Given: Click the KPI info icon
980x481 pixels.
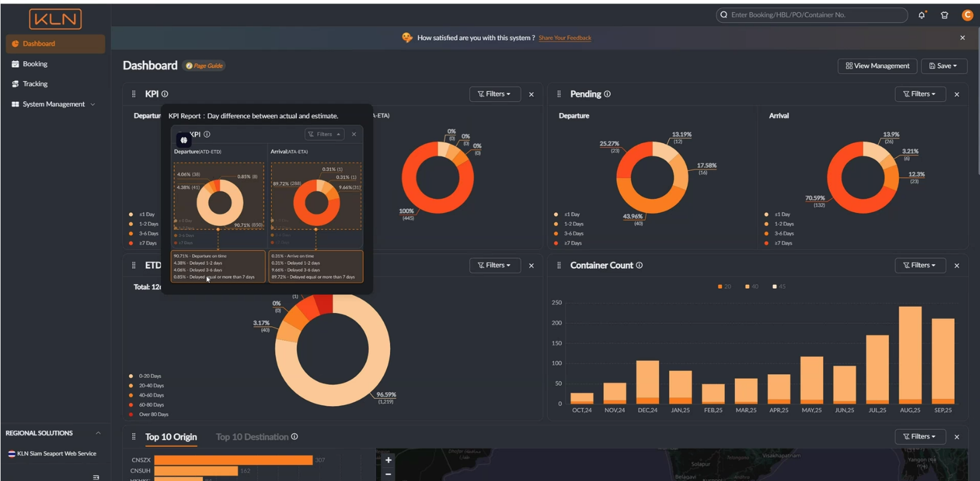Looking at the screenshot, I should coord(165,94).
